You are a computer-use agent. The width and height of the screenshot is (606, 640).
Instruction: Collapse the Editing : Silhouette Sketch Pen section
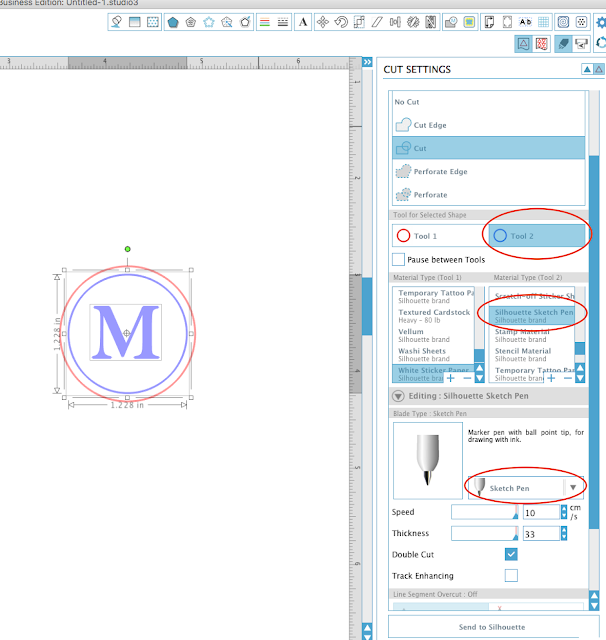click(x=398, y=396)
